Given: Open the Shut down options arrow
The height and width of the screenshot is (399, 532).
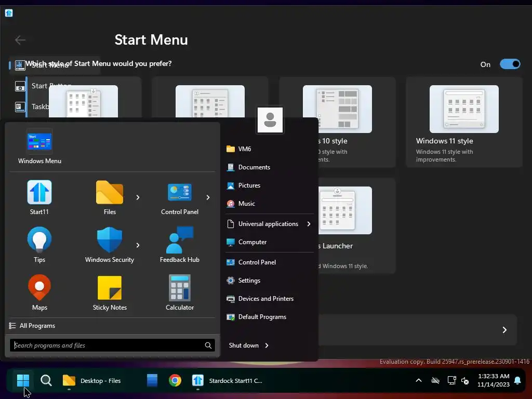Looking at the screenshot, I should click(x=267, y=345).
